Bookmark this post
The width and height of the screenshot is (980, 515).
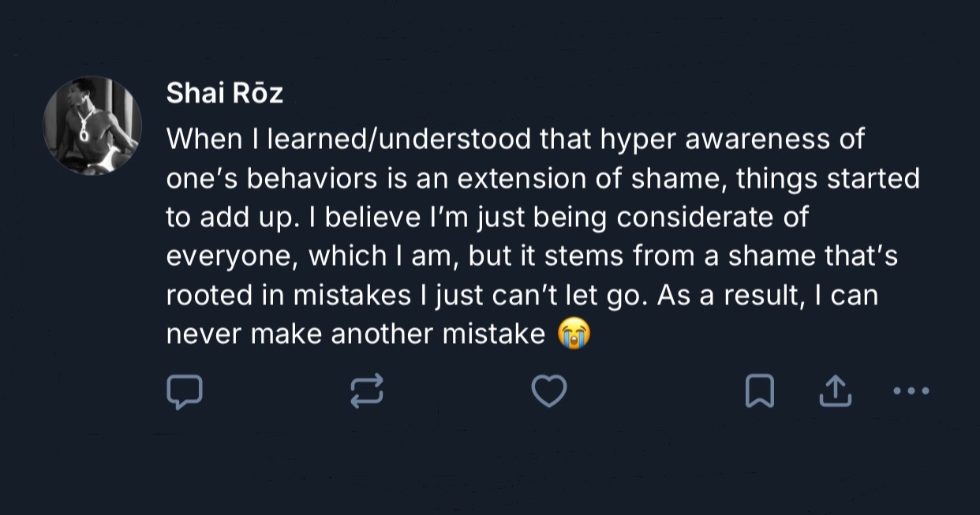pyautogui.click(x=759, y=391)
